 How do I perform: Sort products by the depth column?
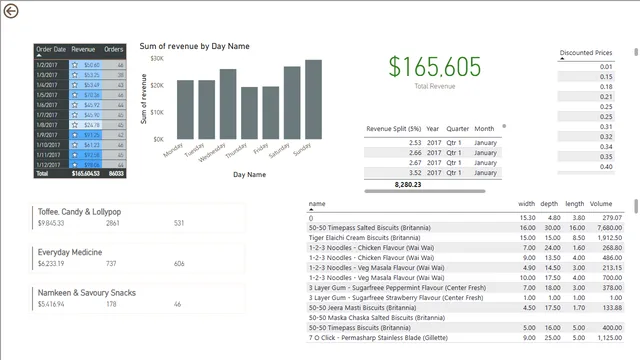pos(549,204)
